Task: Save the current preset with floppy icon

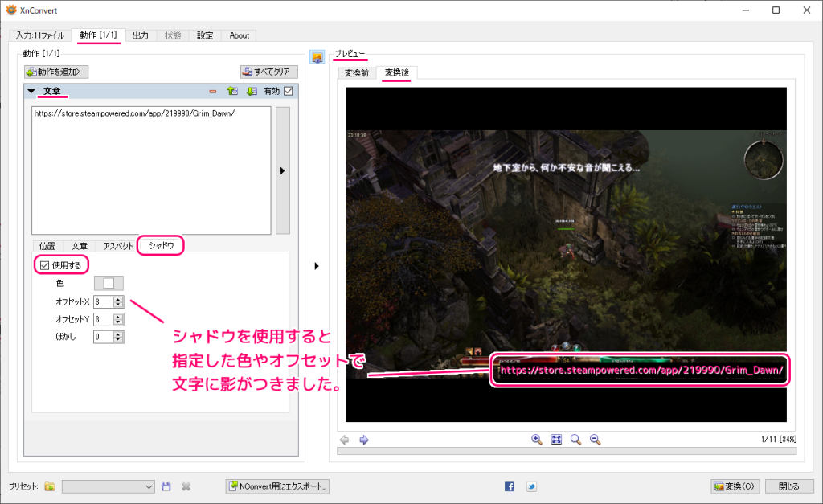Action: click(166, 486)
